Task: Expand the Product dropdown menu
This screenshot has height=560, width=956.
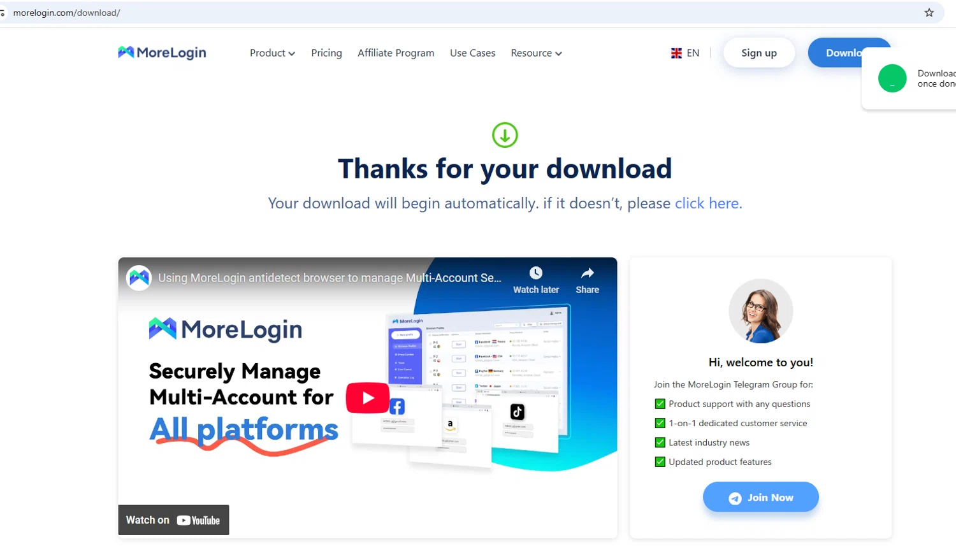Action: [272, 53]
